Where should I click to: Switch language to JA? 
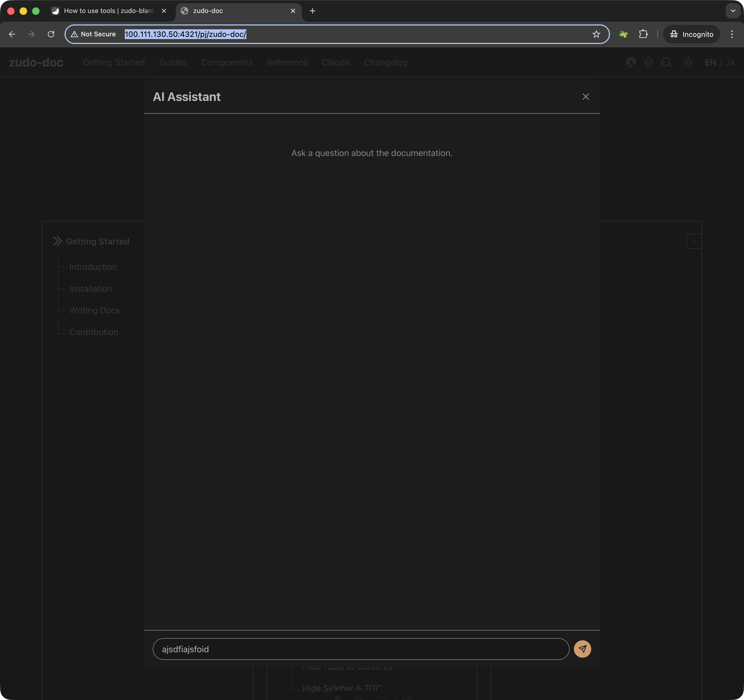(x=730, y=62)
